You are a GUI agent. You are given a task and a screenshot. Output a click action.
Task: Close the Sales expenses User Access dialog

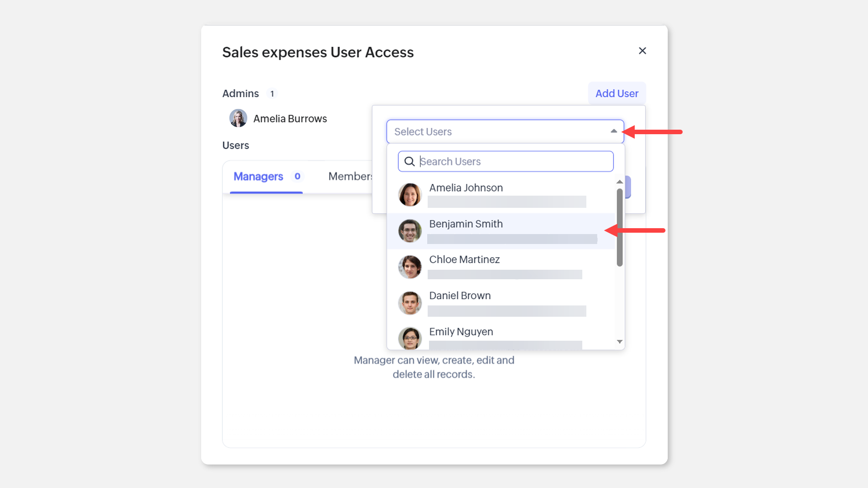point(642,51)
